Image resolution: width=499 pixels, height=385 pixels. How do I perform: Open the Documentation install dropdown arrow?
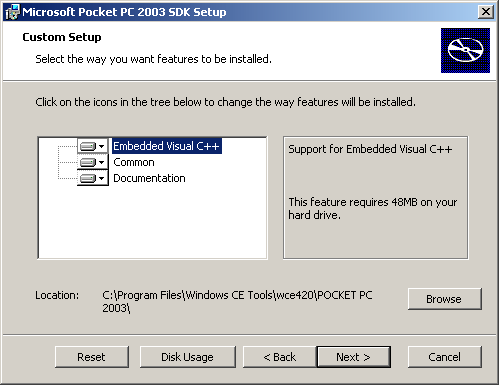pos(102,178)
